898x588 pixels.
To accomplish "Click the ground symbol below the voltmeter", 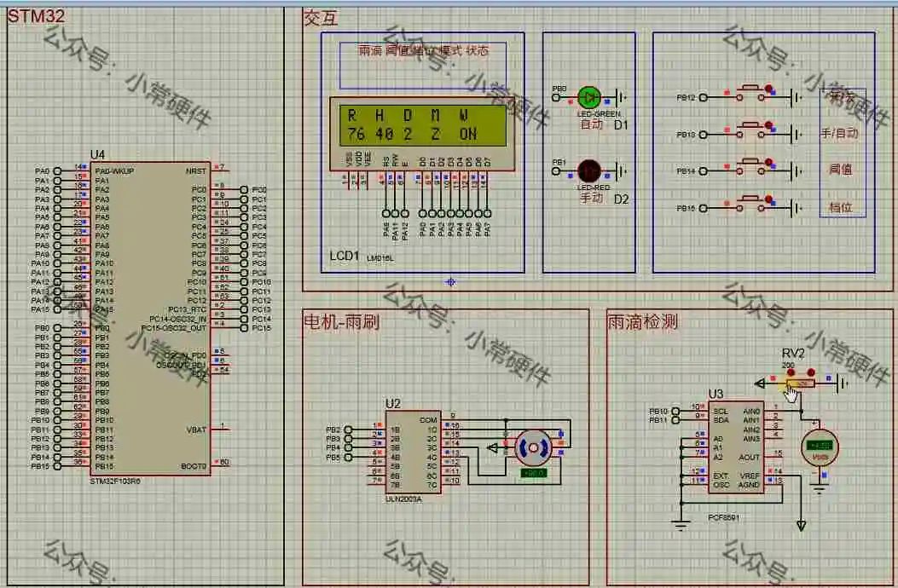I will (820, 489).
